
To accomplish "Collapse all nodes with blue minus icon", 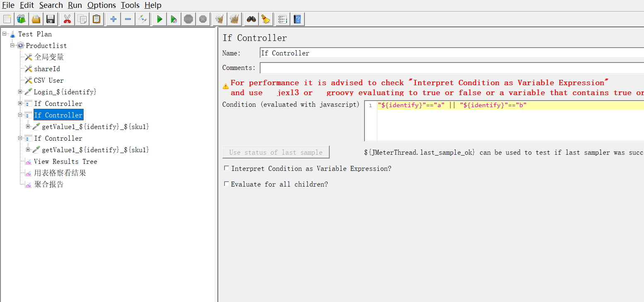I will click(128, 19).
